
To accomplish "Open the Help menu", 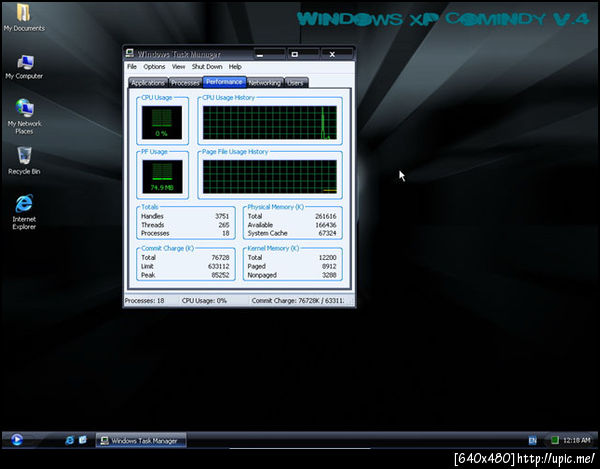I will point(235,67).
